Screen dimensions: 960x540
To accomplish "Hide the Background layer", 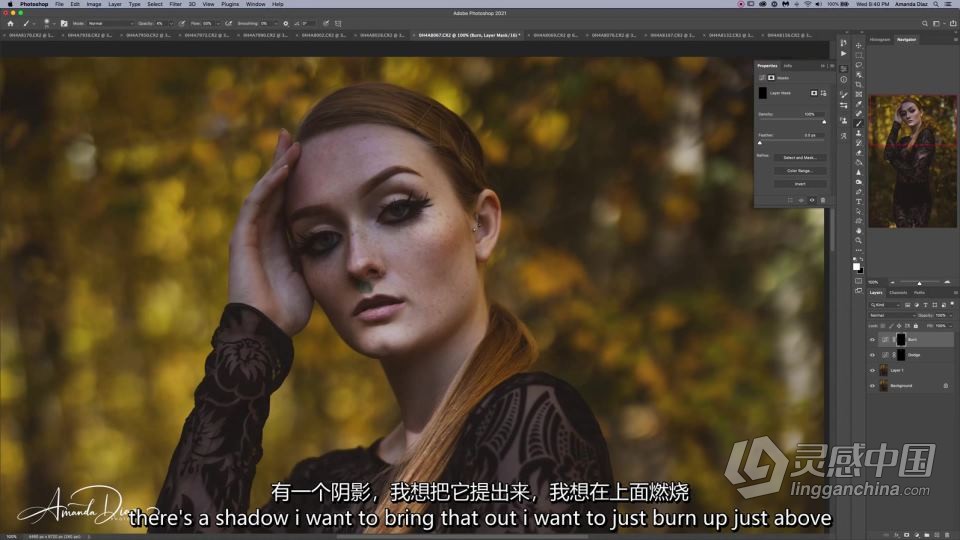I will (872, 385).
